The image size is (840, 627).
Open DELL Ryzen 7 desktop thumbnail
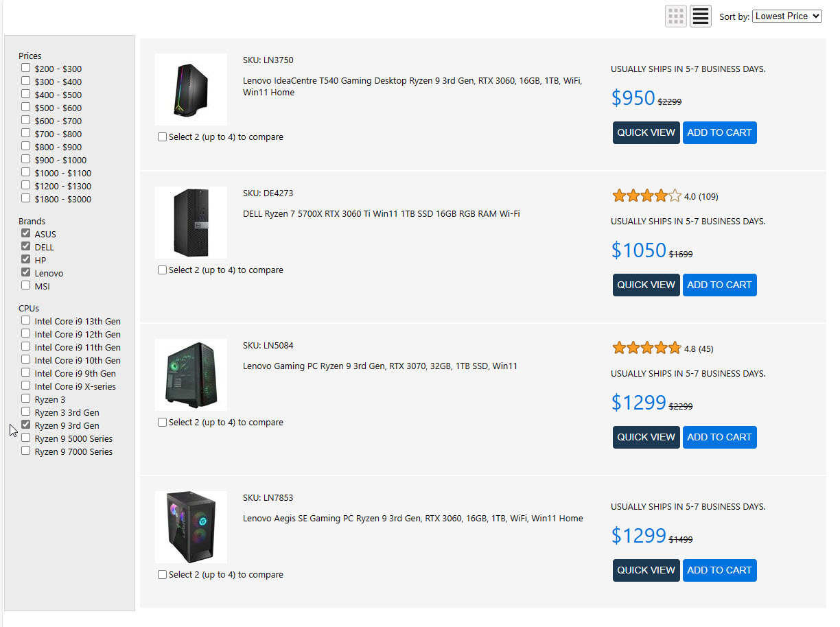(x=191, y=222)
